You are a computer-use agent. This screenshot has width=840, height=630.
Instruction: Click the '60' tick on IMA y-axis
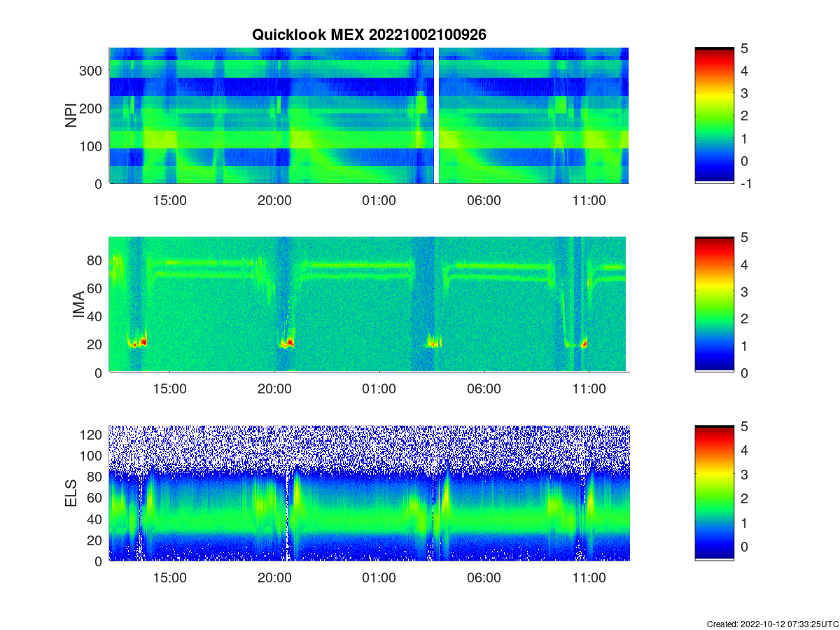(x=96, y=288)
